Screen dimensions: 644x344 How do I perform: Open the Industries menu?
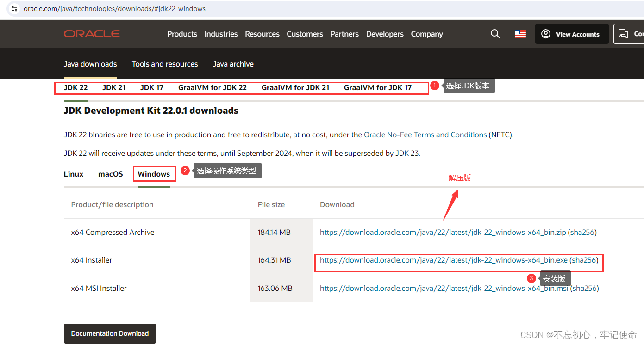(x=221, y=34)
